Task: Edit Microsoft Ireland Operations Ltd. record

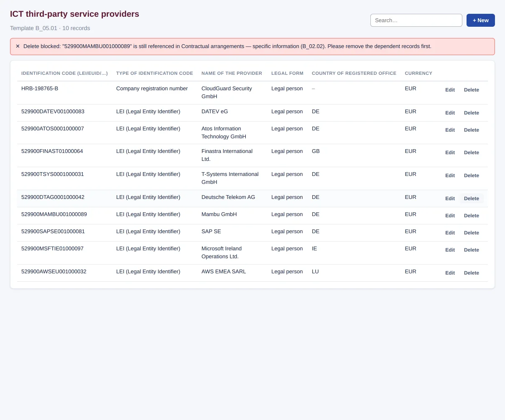Action: point(450,250)
